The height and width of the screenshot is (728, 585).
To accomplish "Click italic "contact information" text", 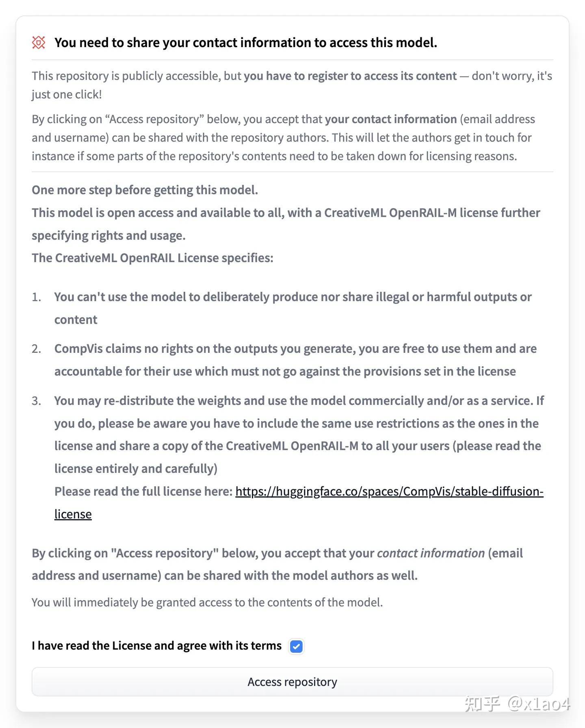I will 431,553.
